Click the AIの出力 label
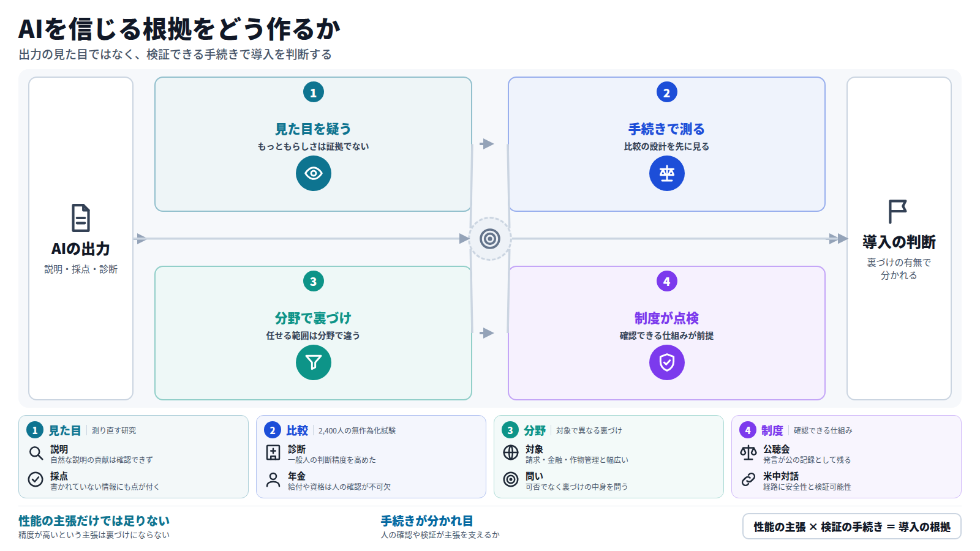 tap(81, 249)
